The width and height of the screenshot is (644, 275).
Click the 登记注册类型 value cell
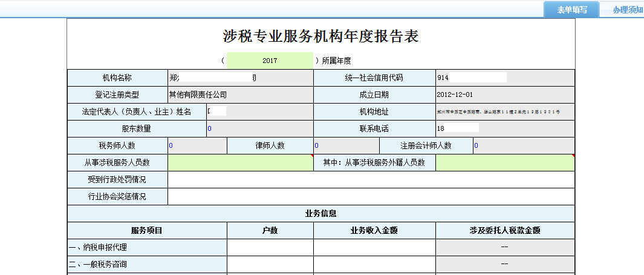(241, 95)
